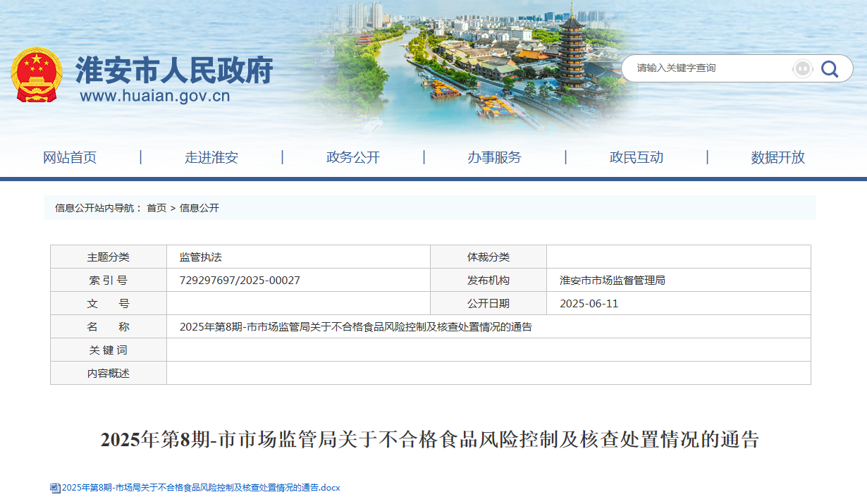Click the magnifying glass search icon
Image resolution: width=867 pixels, height=504 pixels.
(x=830, y=68)
